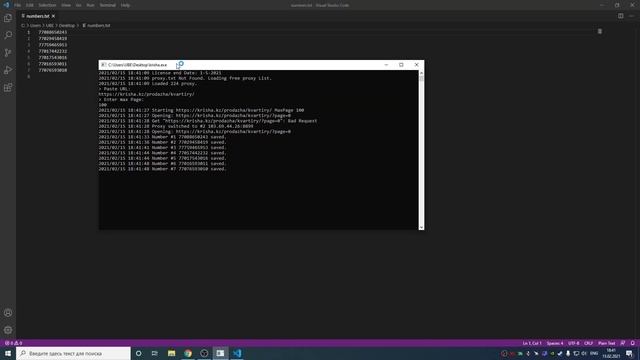640x360 pixels.
Task: Open the Terminal menu
Action: [x=108, y=5]
